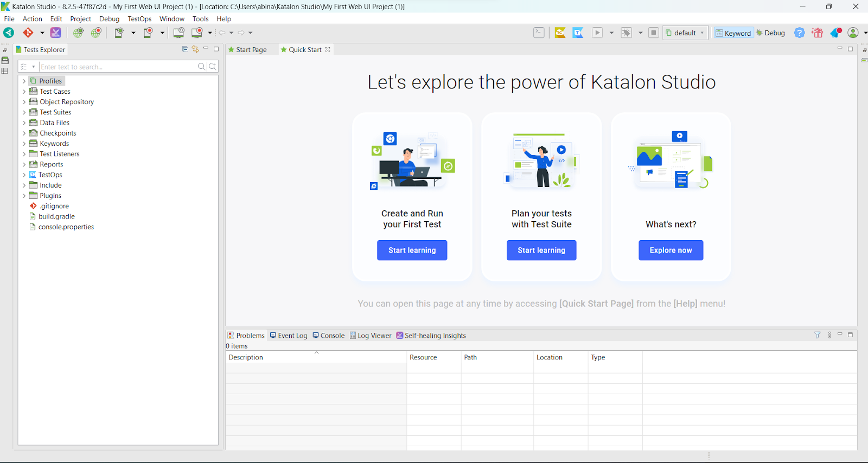
Task: Click the Stop square button in toolbar
Action: (654, 33)
